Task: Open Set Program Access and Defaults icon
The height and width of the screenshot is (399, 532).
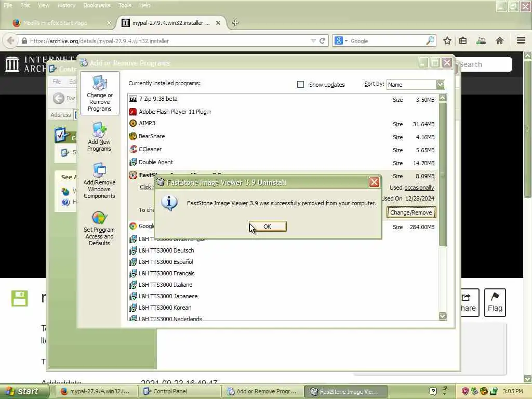Action: (99, 228)
